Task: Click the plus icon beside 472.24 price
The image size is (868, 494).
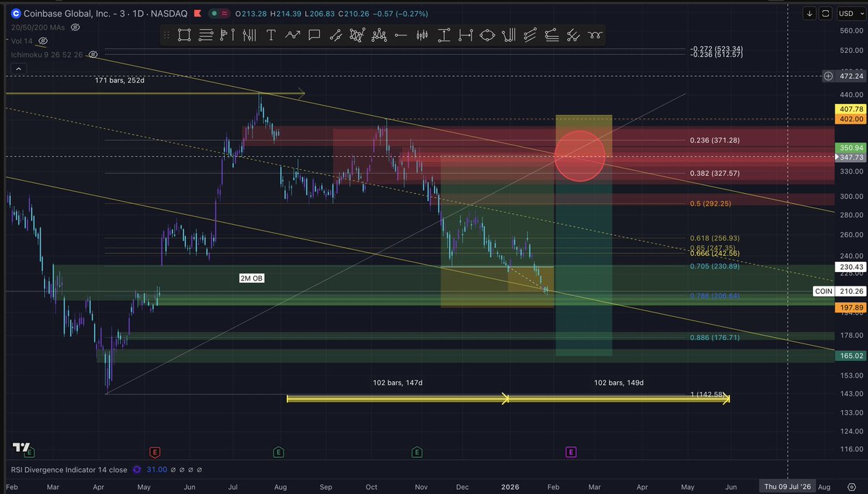Action: tap(828, 76)
